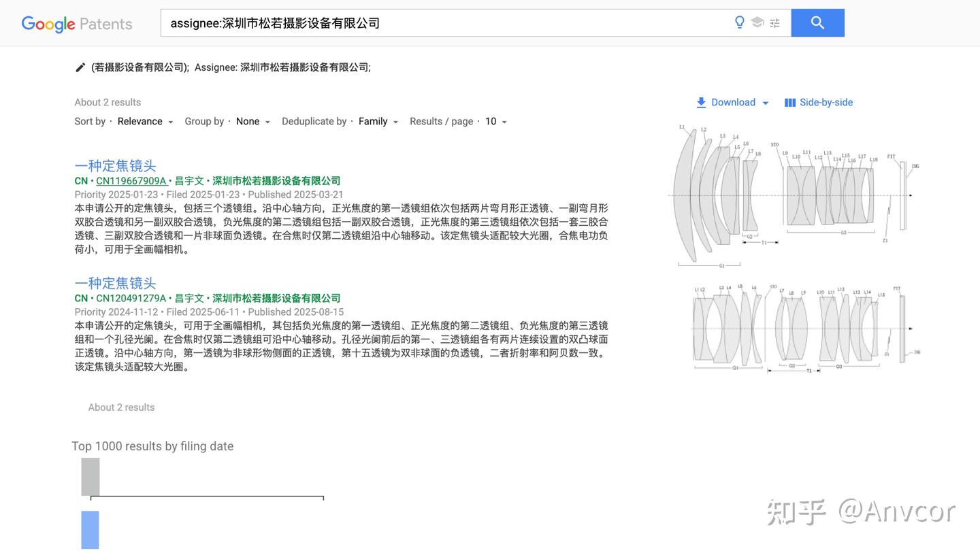Click lens diagram thumbnail of second patent
980x551 pixels.
[x=806, y=329]
